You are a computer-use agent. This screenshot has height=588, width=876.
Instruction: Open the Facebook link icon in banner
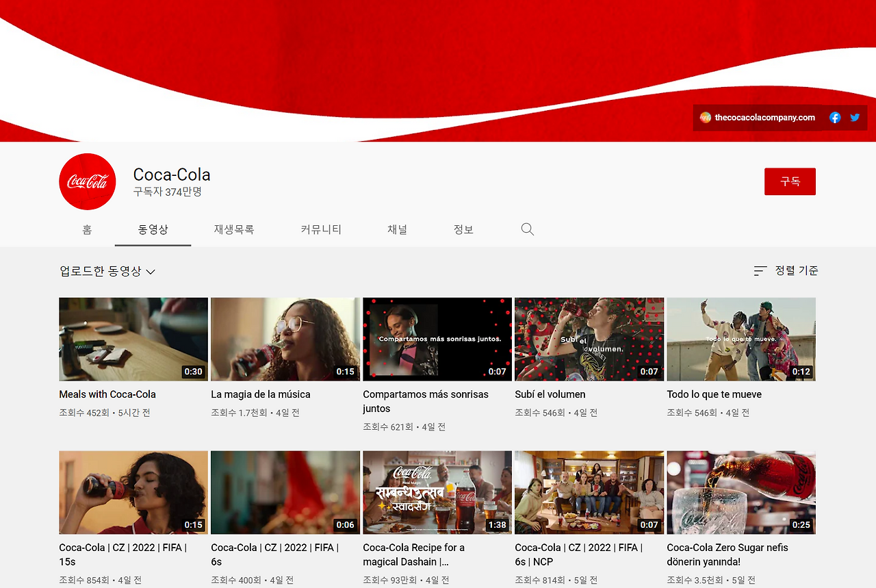tap(835, 117)
